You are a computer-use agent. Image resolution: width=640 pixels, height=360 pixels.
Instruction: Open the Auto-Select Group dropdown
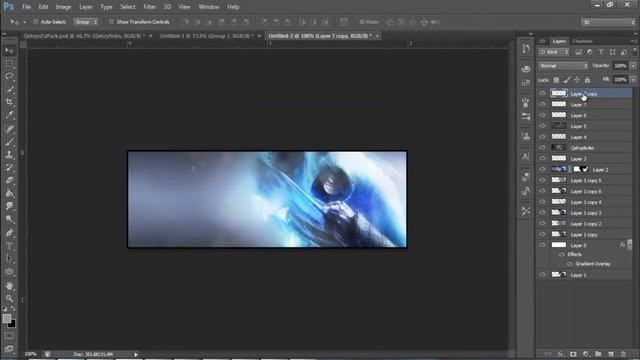tap(85, 22)
